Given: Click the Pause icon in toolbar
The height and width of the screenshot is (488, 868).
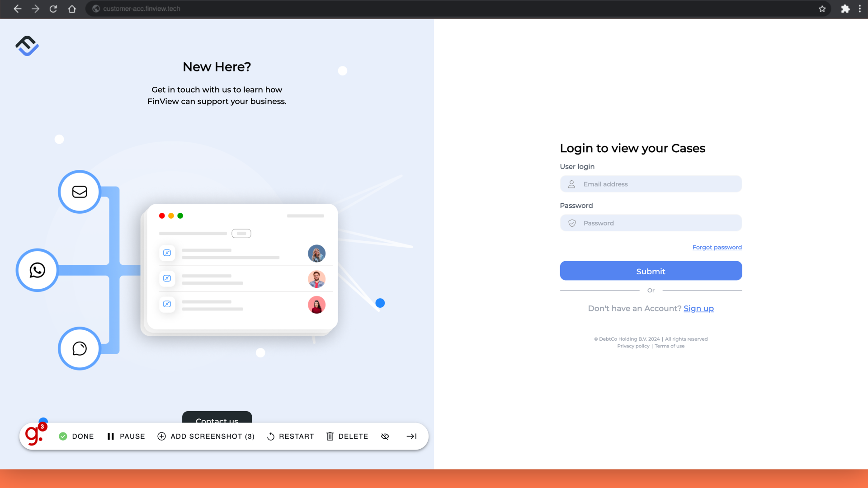Looking at the screenshot, I should [x=111, y=436].
